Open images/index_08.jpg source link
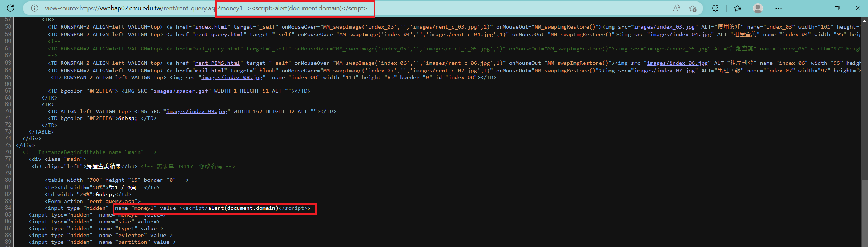Image resolution: width=868 pixels, height=247 pixels. [232, 77]
